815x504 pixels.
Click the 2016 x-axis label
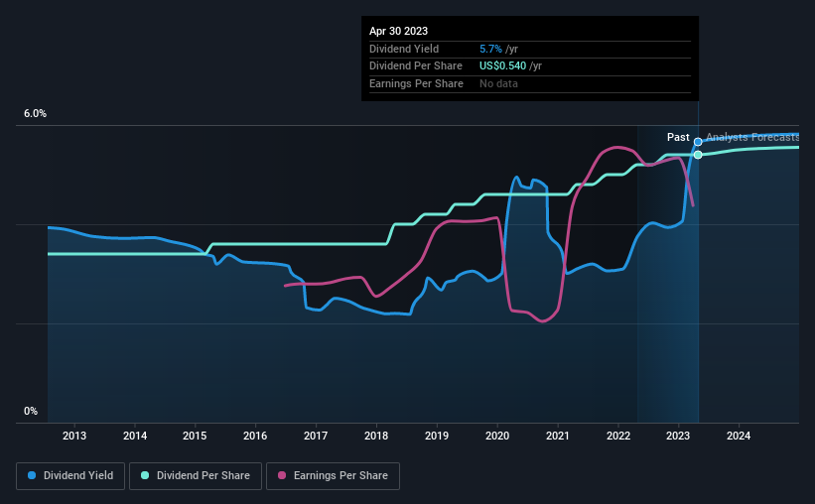coord(255,436)
